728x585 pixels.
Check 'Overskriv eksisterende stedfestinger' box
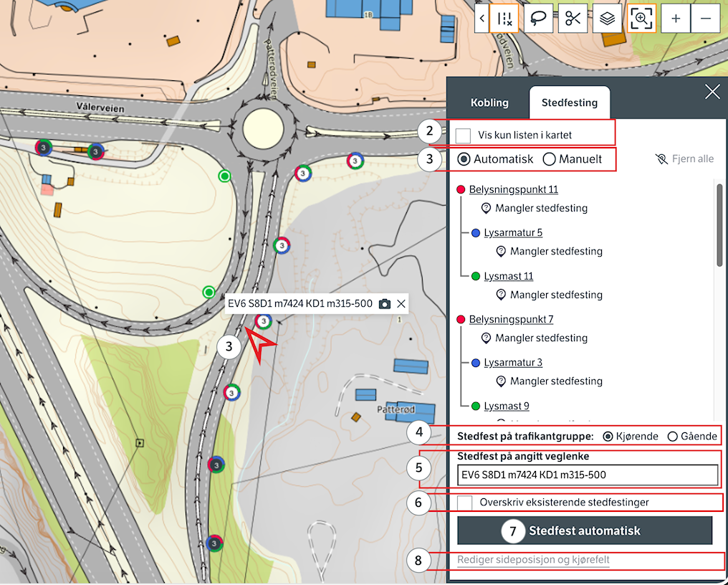pyautogui.click(x=466, y=503)
